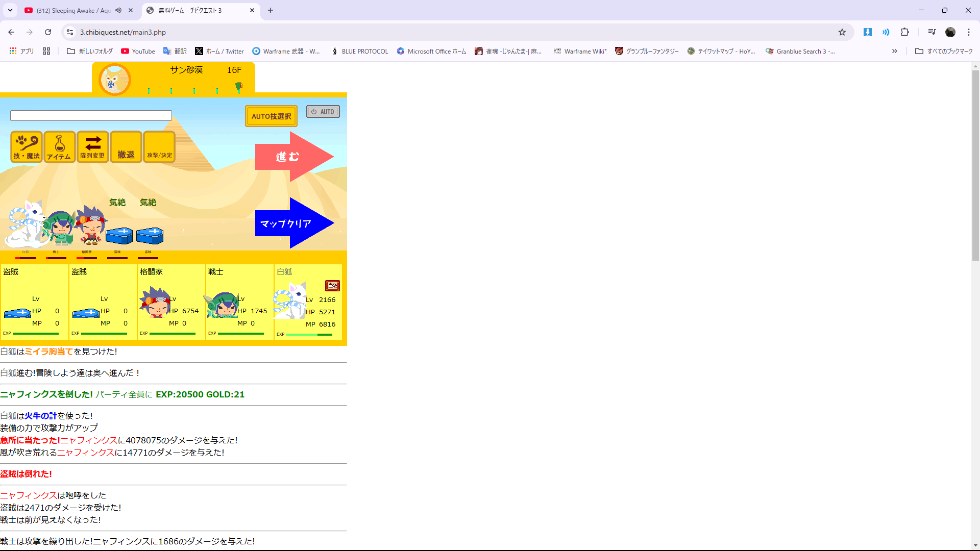Open the Granblue Search 3 bookmark
Screen dimensions: 980x551
(x=800, y=51)
